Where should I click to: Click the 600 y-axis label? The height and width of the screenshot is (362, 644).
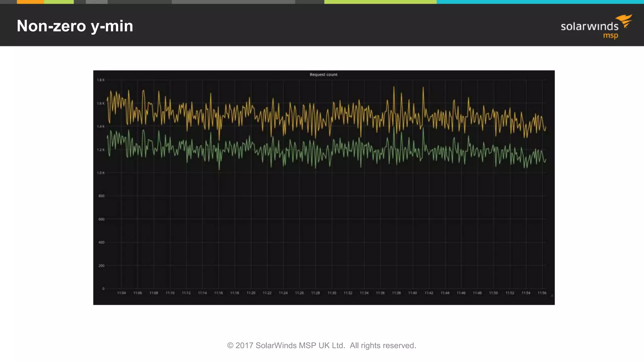(x=101, y=219)
